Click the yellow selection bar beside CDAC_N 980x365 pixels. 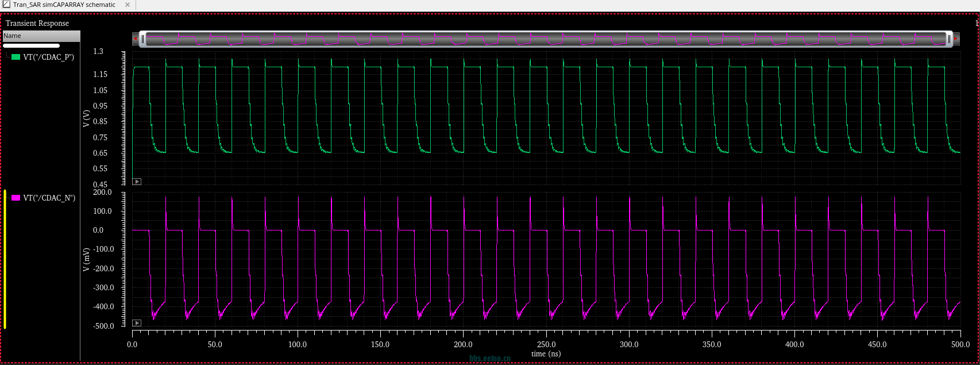point(5,259)
